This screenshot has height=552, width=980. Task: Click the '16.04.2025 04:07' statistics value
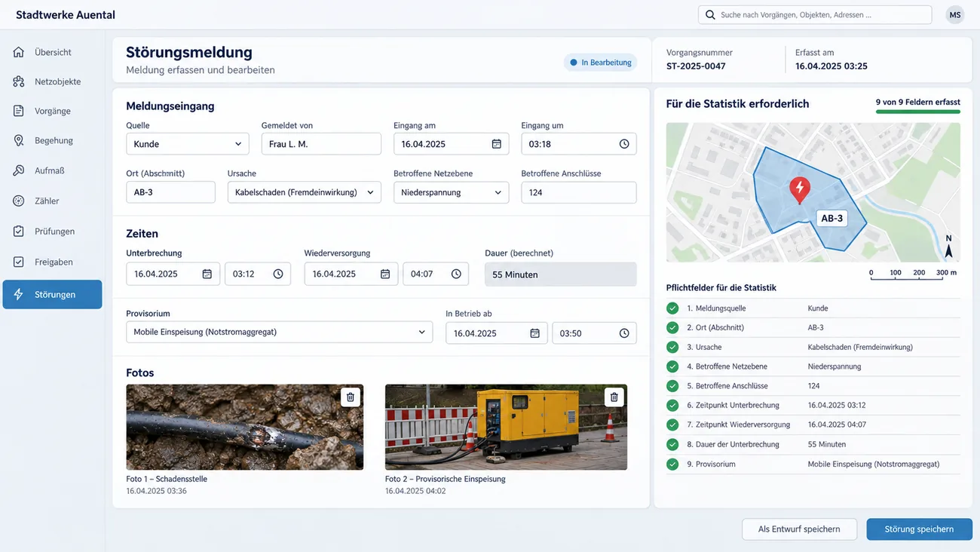(x=837, y=425)
